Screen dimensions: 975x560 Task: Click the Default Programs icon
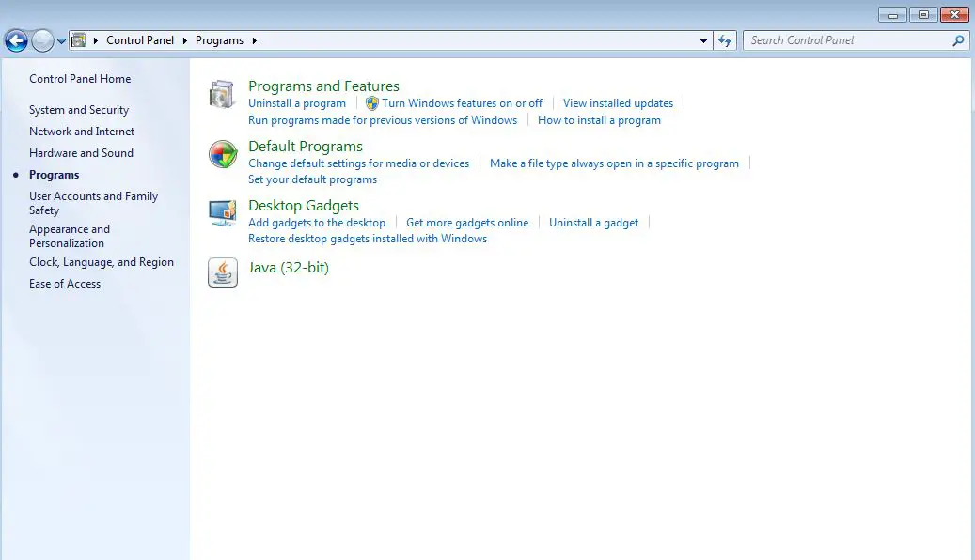pos(223,154)
